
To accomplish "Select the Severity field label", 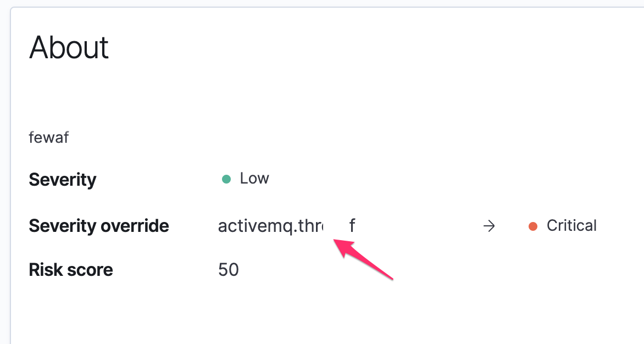I will [x=62, y=180].
